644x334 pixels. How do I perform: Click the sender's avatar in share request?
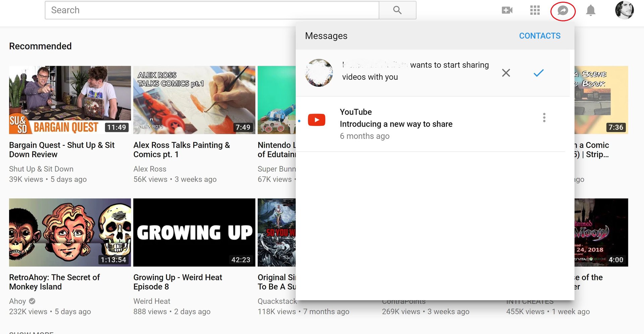coord(319,73)
